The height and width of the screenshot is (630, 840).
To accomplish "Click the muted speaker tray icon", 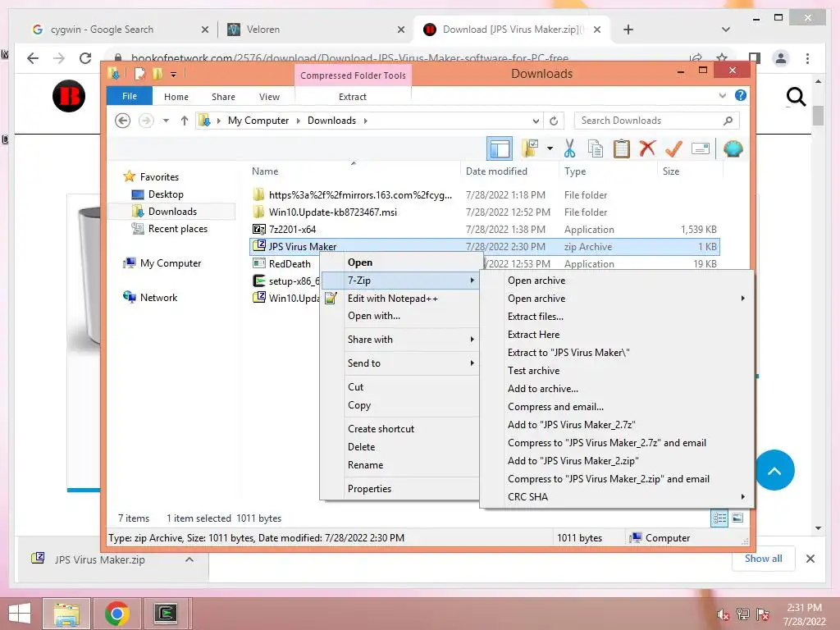I will click(724, 614).
